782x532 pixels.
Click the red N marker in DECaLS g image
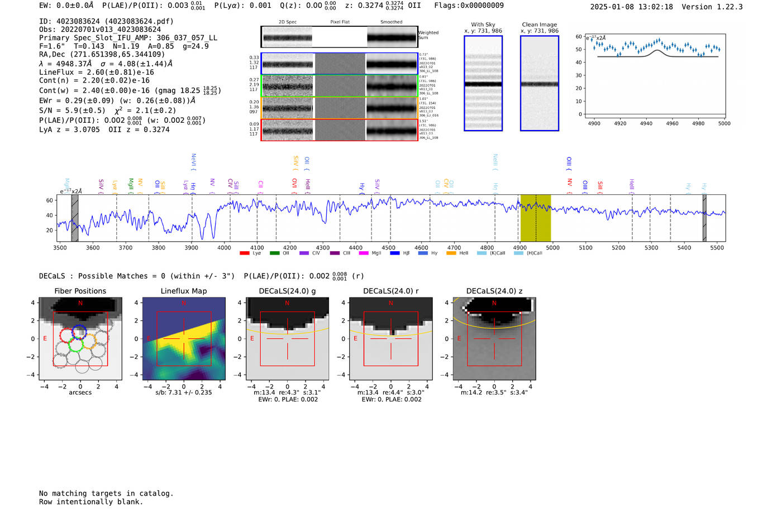[287, 303]
